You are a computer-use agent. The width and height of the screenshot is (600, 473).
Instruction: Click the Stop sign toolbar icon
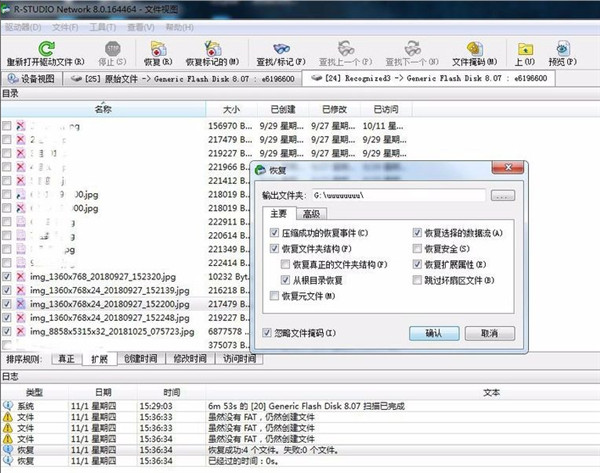[x=112, y=49]
